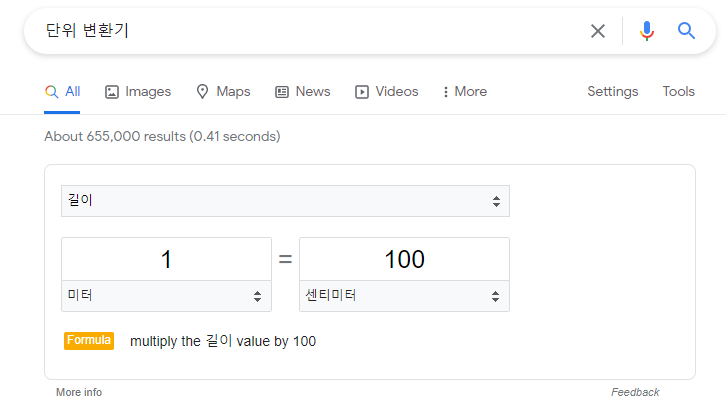
Task: Click the three-dot More icon
Action: click(x=445, y=92)
